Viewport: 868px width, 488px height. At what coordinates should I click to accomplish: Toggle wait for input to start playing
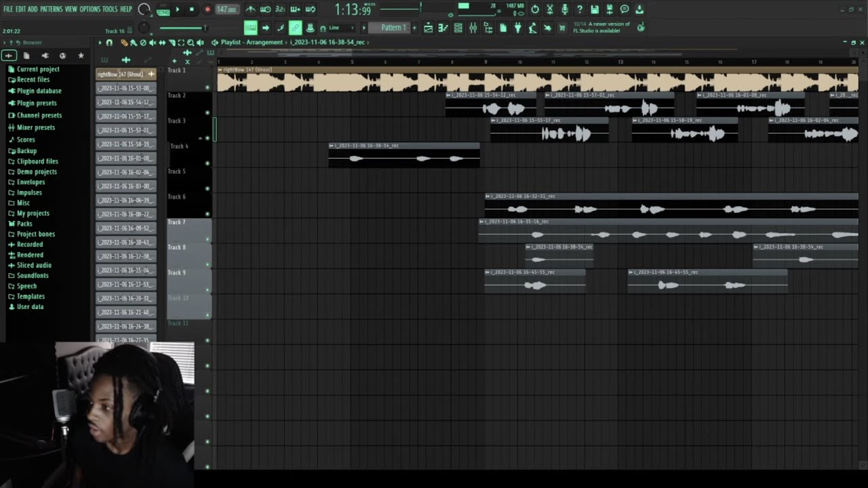point(266,9)
